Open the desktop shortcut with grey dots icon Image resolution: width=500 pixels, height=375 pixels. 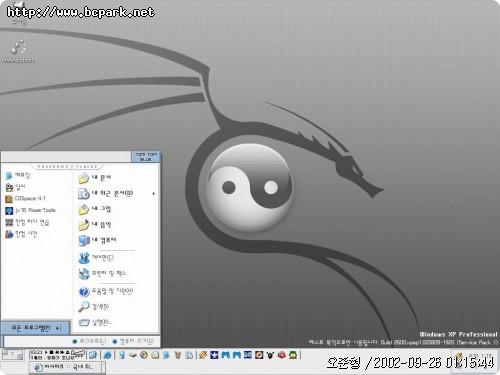click(18, 51)
